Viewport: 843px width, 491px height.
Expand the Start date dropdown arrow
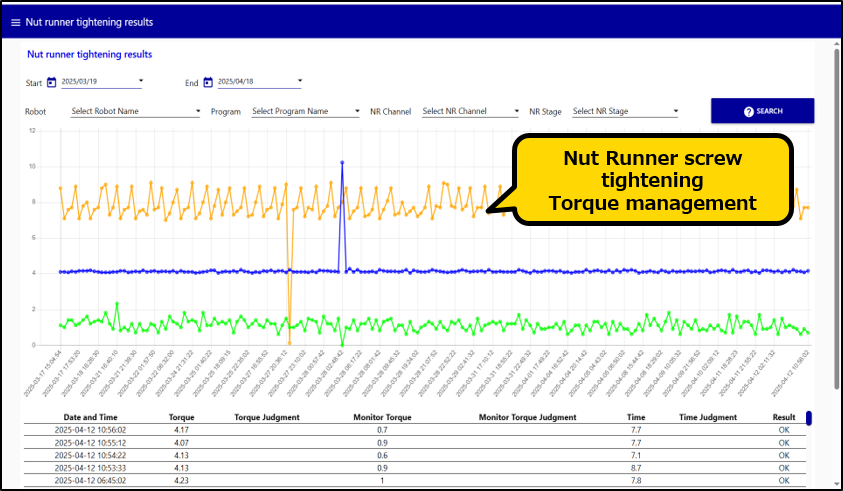tap(141, 81)
